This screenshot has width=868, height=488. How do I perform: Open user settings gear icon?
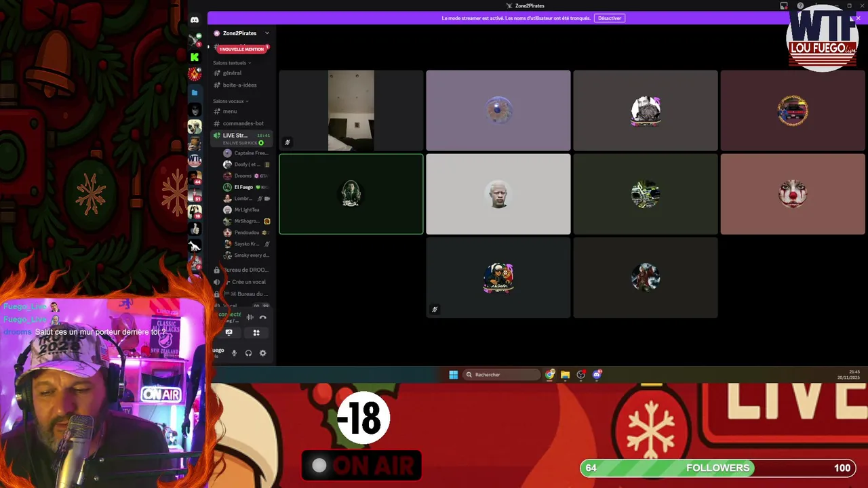tap(262, 353)
